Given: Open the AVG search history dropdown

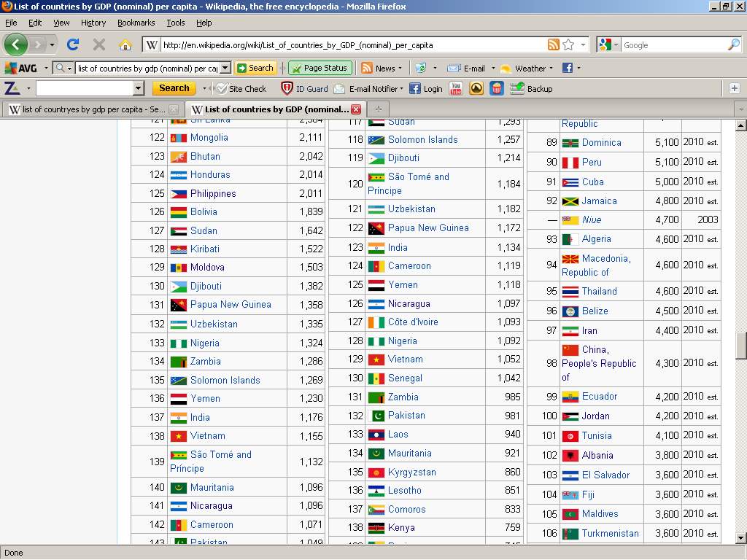Looking at the screenshot, I should click(225, 68).
